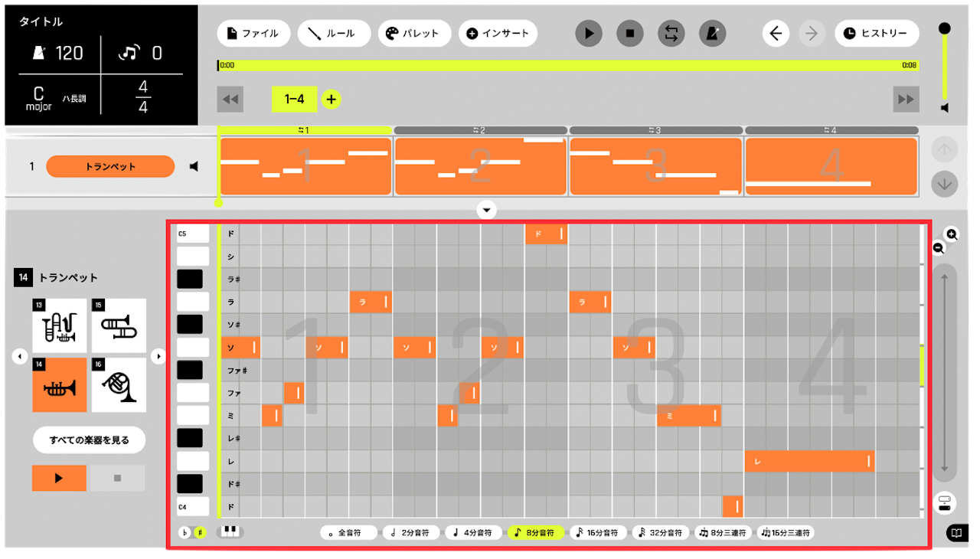Viewport: 980px width, 559px height.
Task: Open the ファイル menu
Action: click(x=253, y=34)
